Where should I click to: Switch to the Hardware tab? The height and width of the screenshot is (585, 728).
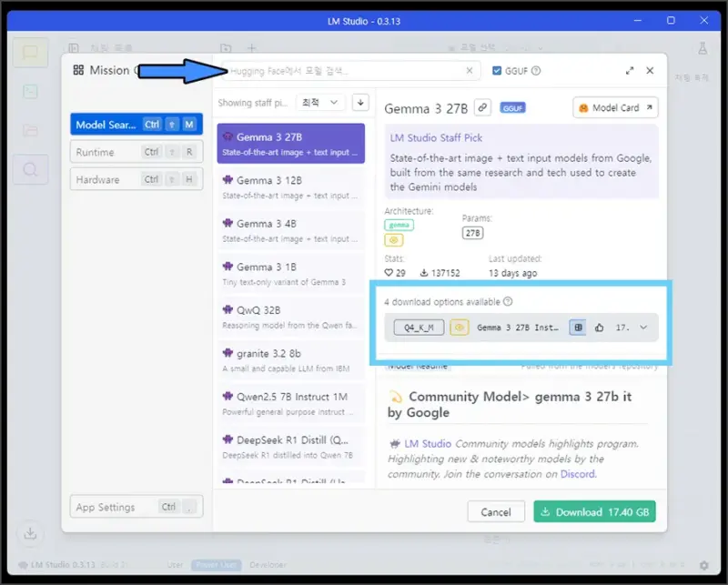coord(136,179)
